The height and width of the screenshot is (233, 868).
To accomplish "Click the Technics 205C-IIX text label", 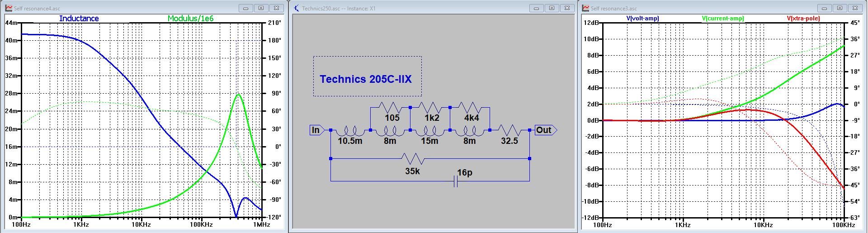I will click(x=366, y=79).
